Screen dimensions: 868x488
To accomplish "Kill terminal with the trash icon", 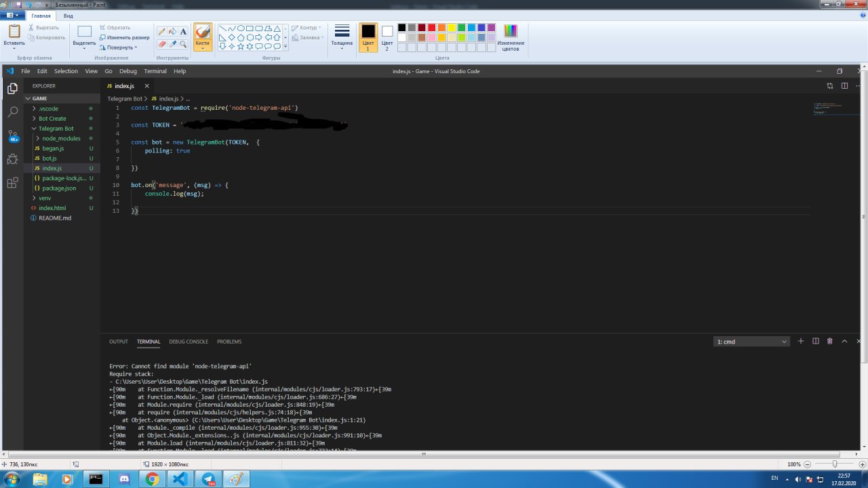I will click(x=830, y=341).
